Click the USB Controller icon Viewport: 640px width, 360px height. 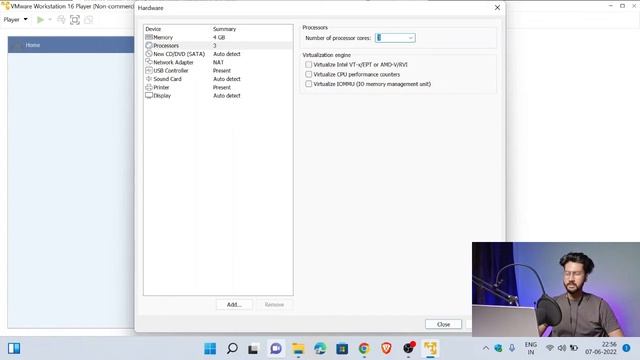pos(149,71)
